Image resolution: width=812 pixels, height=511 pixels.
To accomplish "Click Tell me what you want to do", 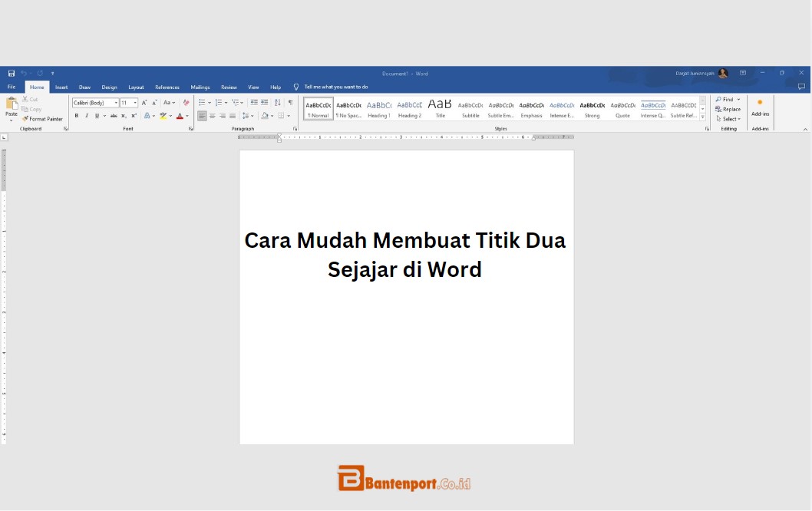I will click(336, 87).
